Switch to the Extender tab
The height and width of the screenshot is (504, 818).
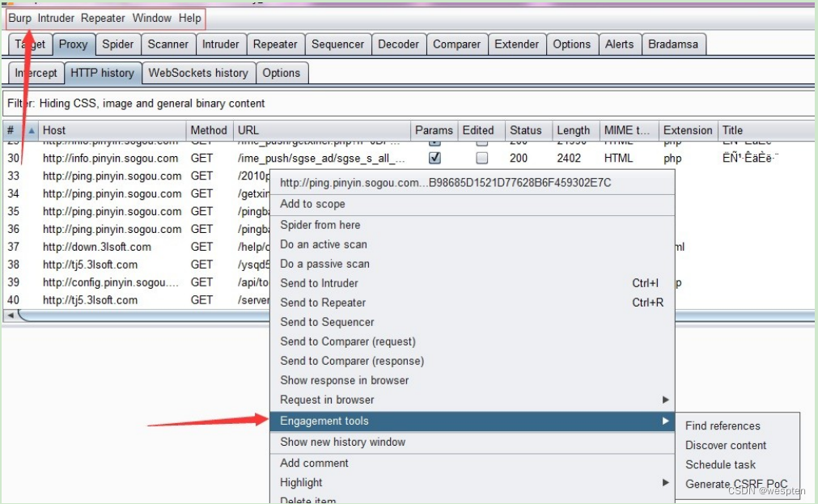(517, 44)
